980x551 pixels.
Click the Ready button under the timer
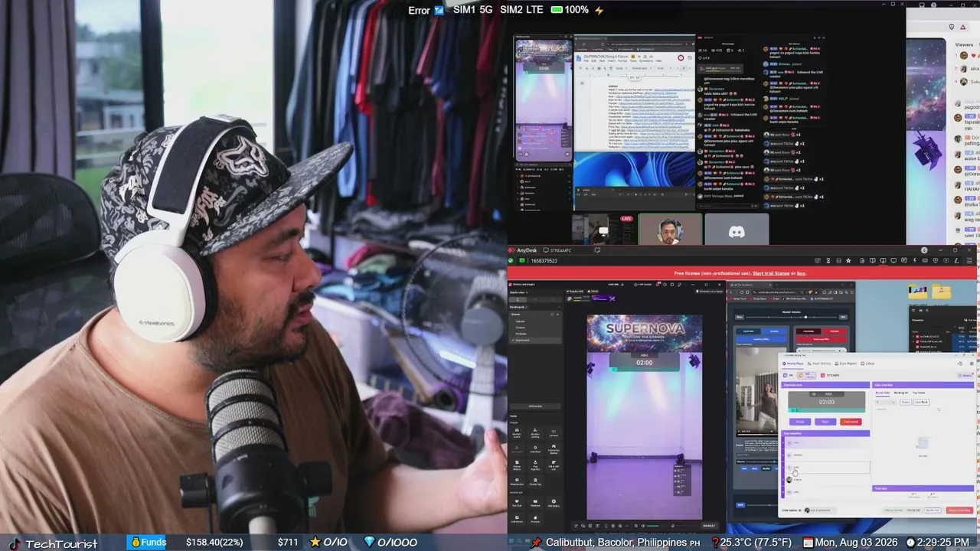pos(801,422)
